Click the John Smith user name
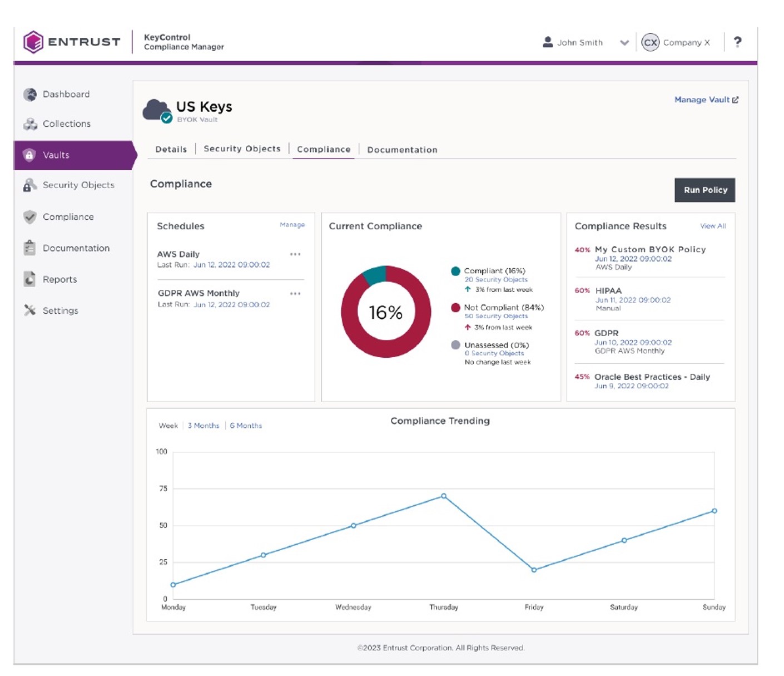784x676 pixels. tap(580, 42)
